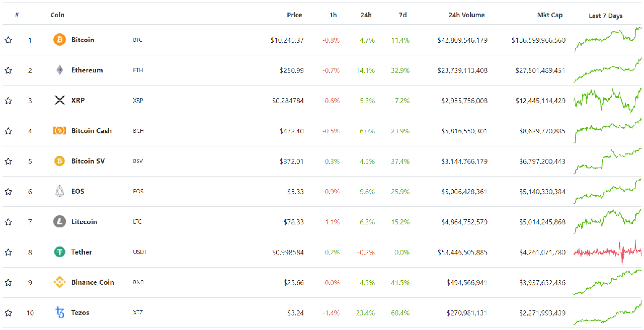Click the Last 7 Days column header
The height and width of the screenshot is (330, 644).
coord(606,16)
